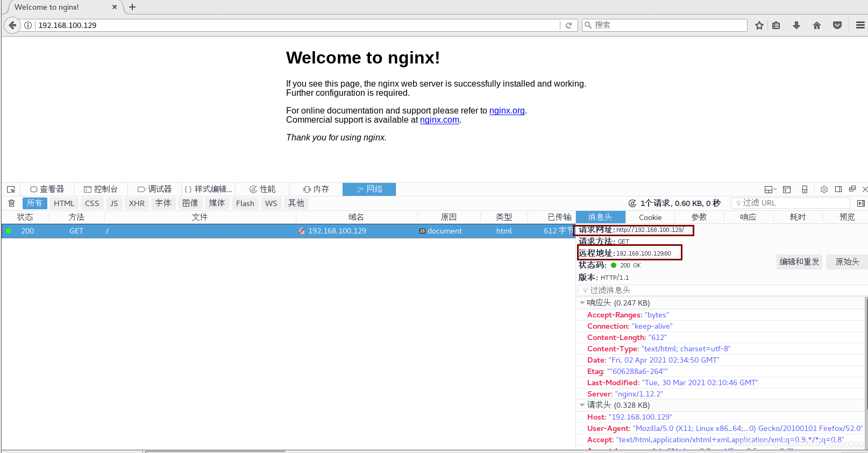
Task: Toggle the split console icon
Action: (787, 189)
